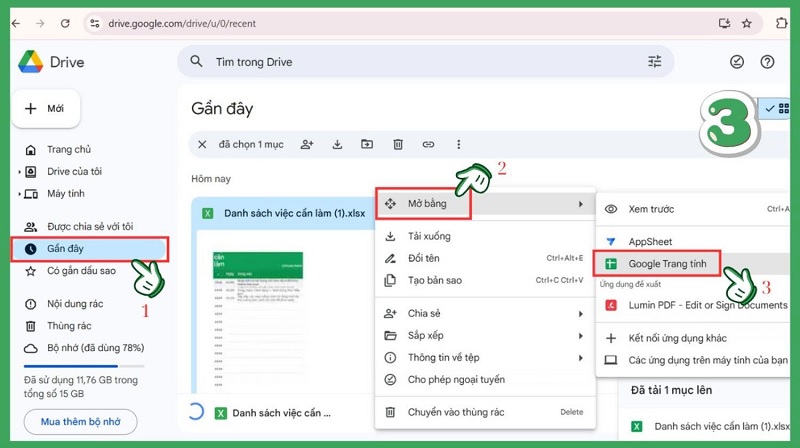
Task: Open Có gắn dấu sao
Action: click(81, 271)
